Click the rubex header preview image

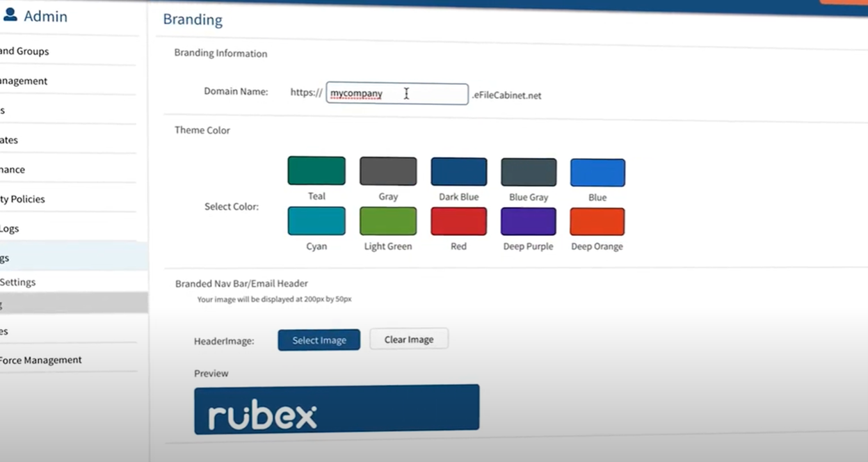pyautogui.click(x=337, y=409)
